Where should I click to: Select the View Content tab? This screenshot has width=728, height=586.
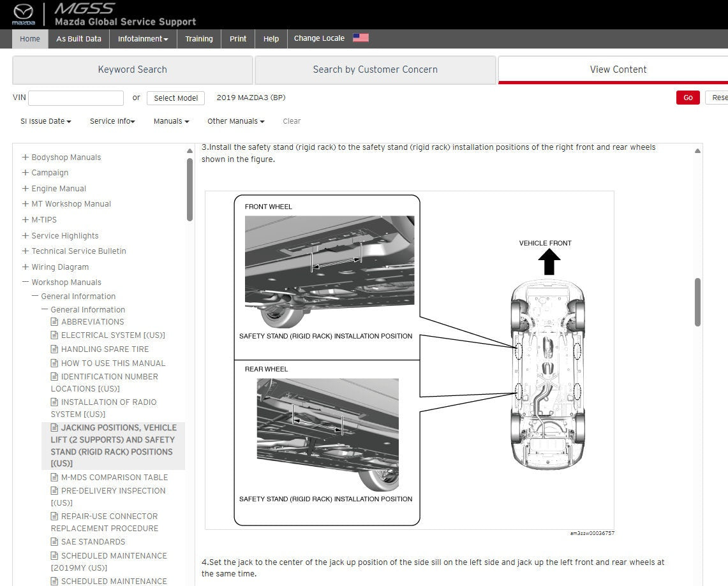click(x=613, y=70)
